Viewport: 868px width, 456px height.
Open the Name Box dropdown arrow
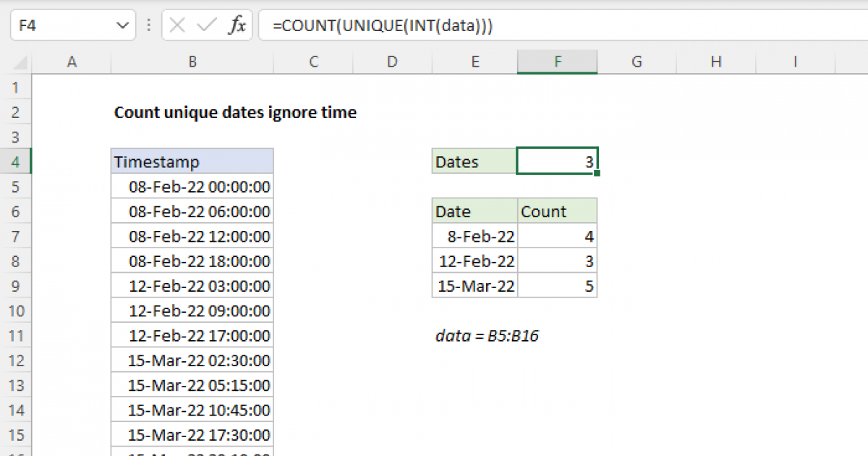pos(122,25)
